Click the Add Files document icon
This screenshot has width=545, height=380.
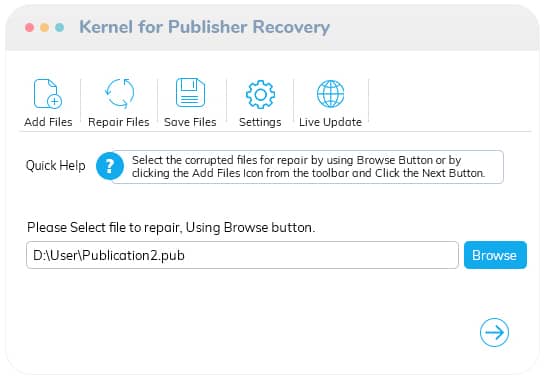point(48,94)
